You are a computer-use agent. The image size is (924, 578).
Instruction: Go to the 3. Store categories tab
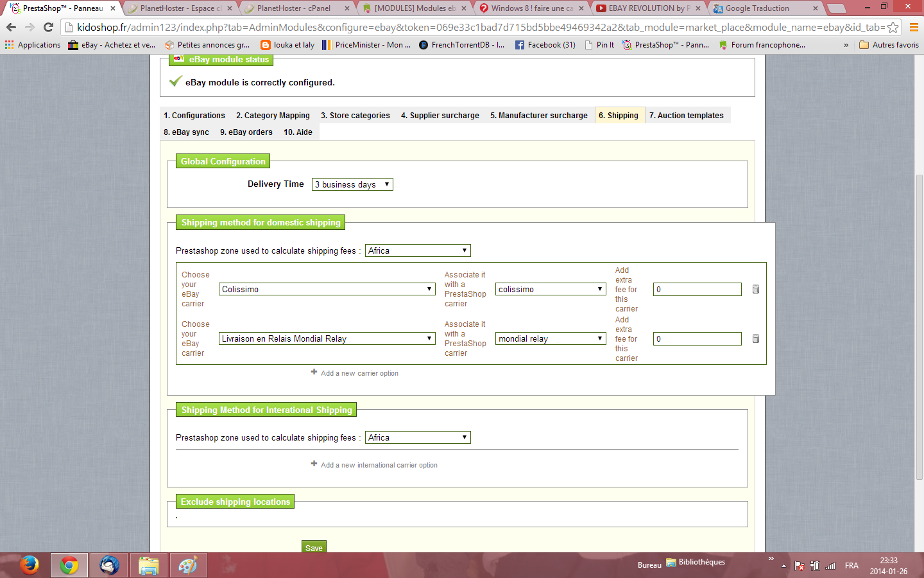pos(355,116)
